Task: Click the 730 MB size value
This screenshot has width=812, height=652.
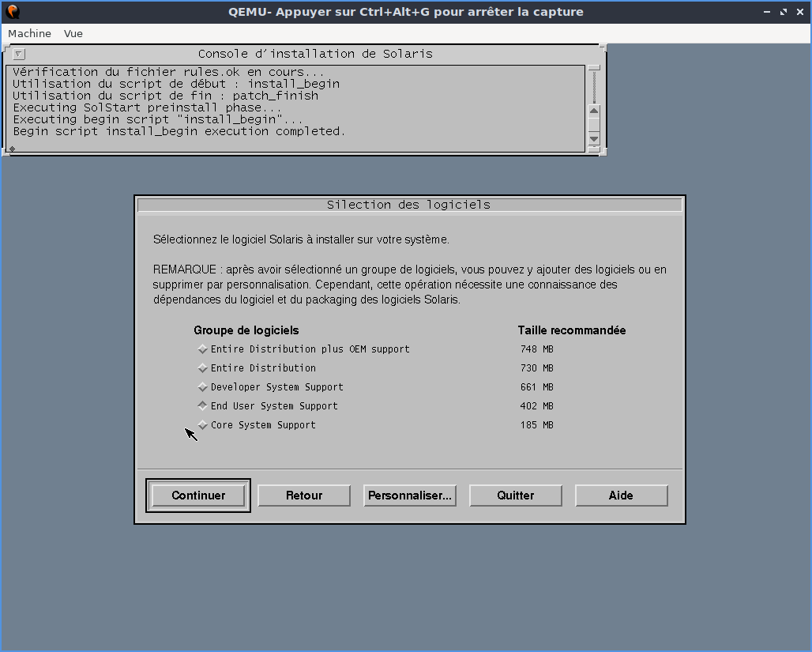Action: coord(537,368)
